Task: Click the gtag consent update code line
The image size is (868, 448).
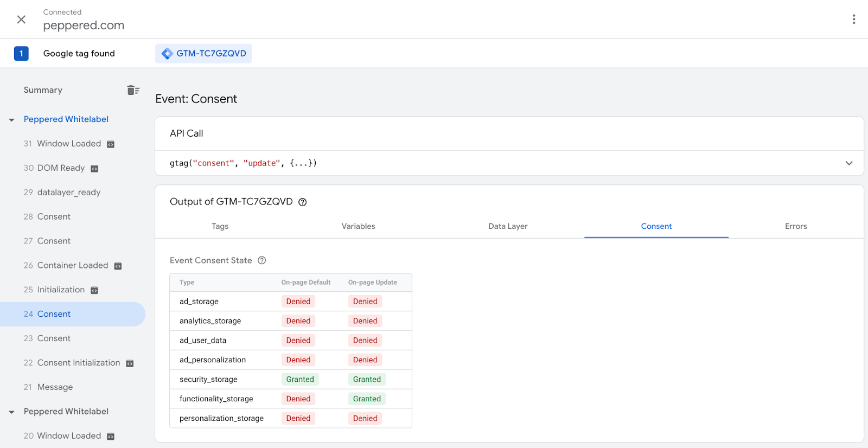Action: [243, 163]
